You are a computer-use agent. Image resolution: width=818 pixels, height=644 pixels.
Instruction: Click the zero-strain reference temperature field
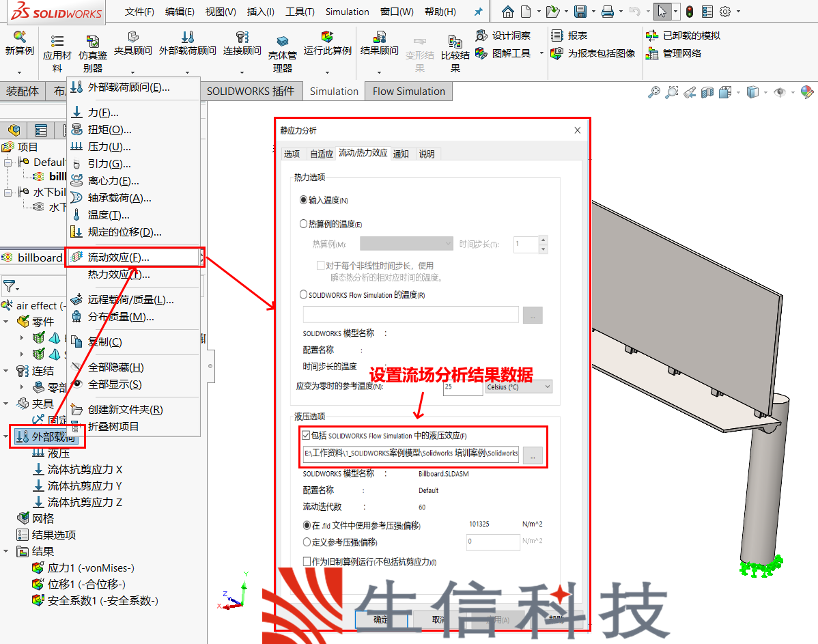click(x=463, y=387)
